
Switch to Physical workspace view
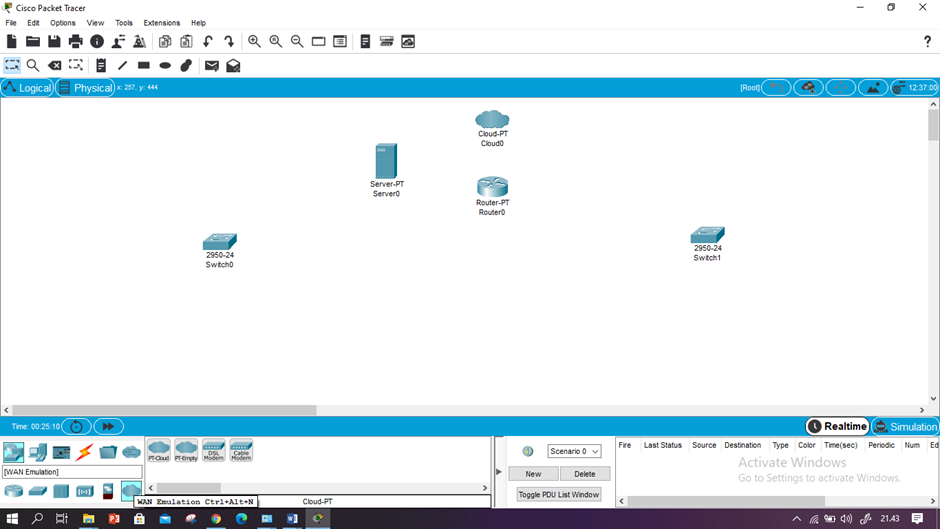pyautogui.click(x=85, y=88)
